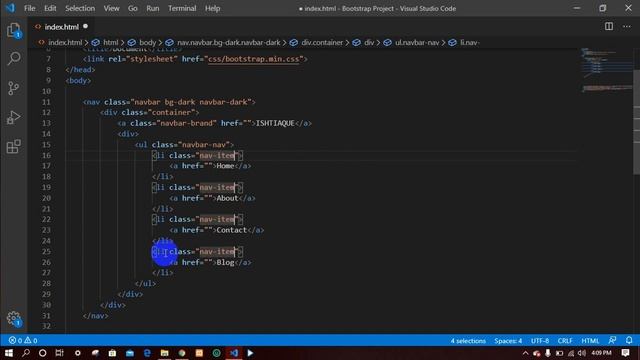
Task: Open the Manage gear menu
Action: point(14,318)
